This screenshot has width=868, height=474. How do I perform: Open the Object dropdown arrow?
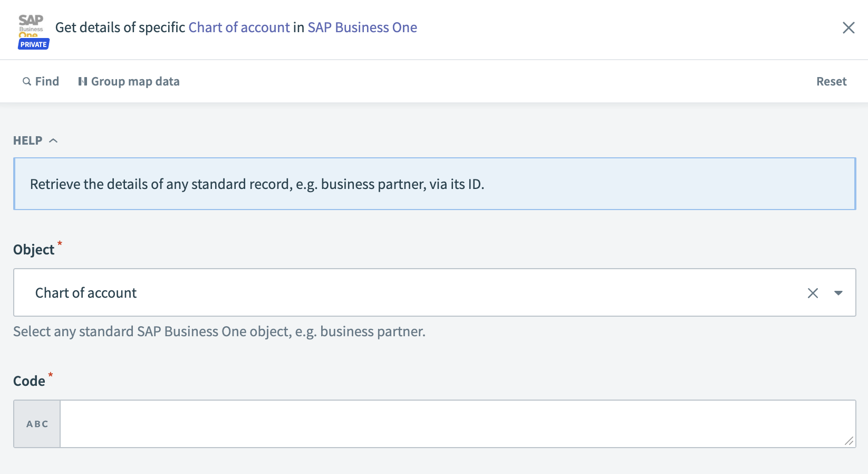pos(838,293)
